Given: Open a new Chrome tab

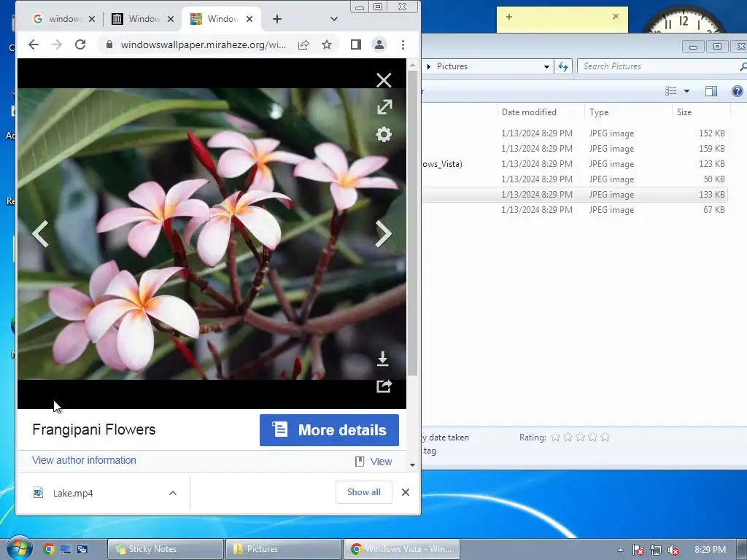Looking at the screenshot, I should click(276, 19).
